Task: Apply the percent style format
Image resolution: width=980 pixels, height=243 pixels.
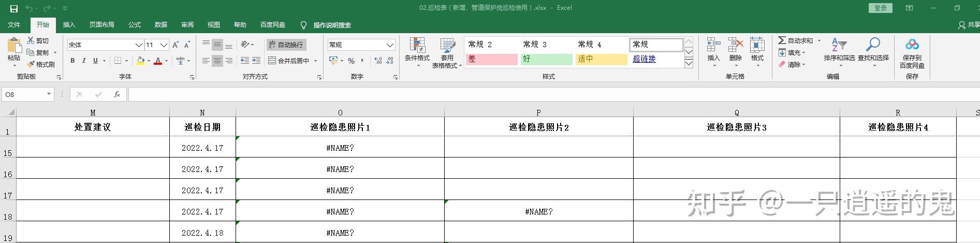Action: coord(351,61)
